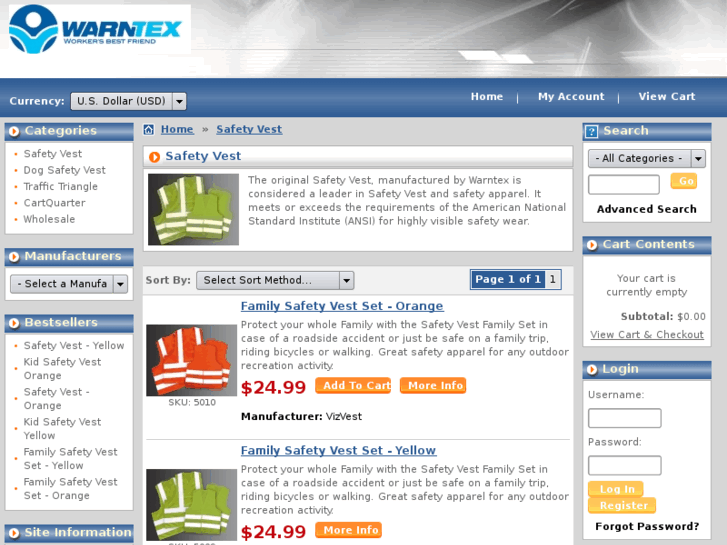
Task: Click the Home breadcrumb link
Action: pos(177,129)
